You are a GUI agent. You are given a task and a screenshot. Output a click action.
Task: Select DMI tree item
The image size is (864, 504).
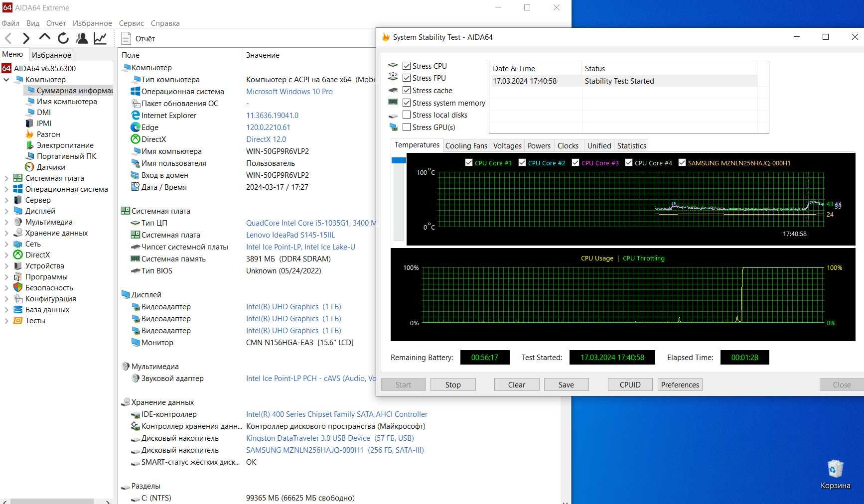point(44,113)
